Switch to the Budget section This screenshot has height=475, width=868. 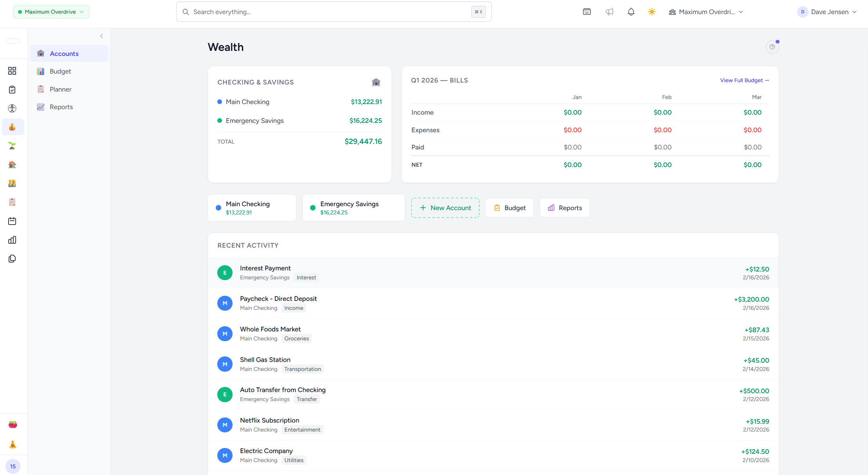point(61,71)
